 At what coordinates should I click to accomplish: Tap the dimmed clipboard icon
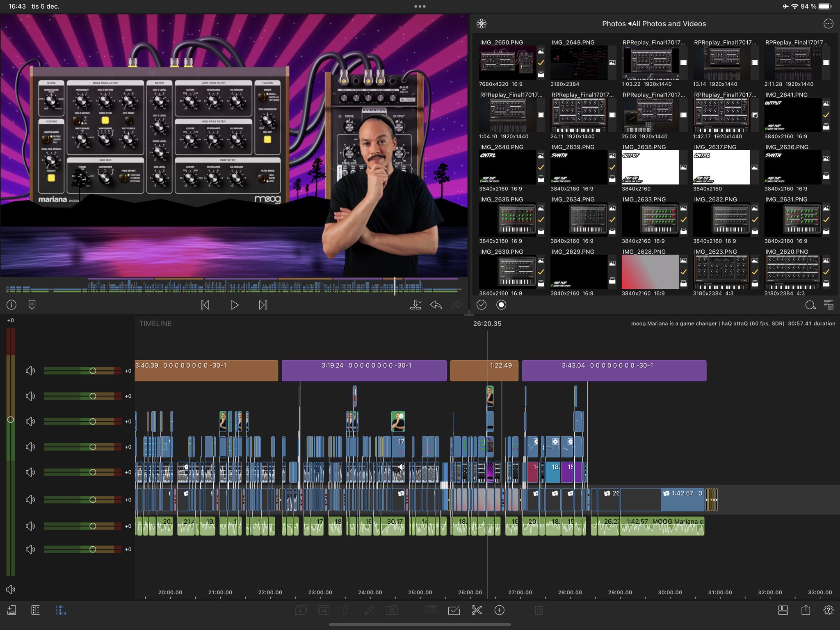click(x=431, y=610)
